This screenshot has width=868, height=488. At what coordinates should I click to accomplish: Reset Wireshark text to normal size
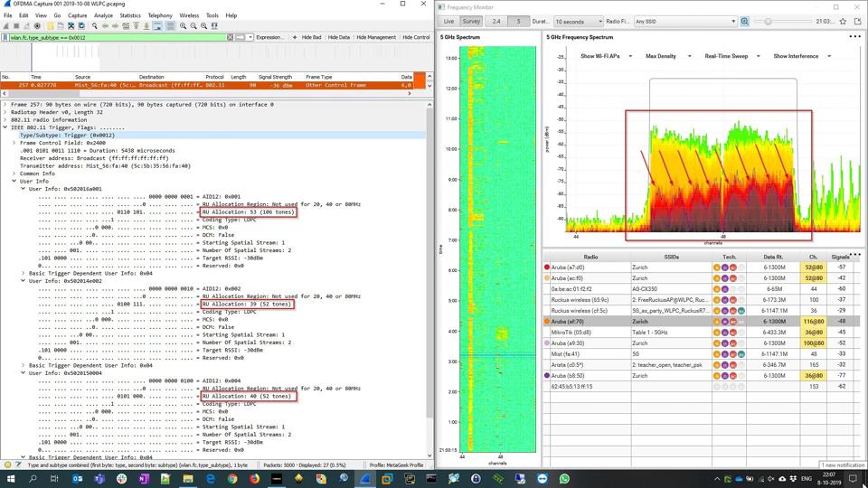[203, 26]
